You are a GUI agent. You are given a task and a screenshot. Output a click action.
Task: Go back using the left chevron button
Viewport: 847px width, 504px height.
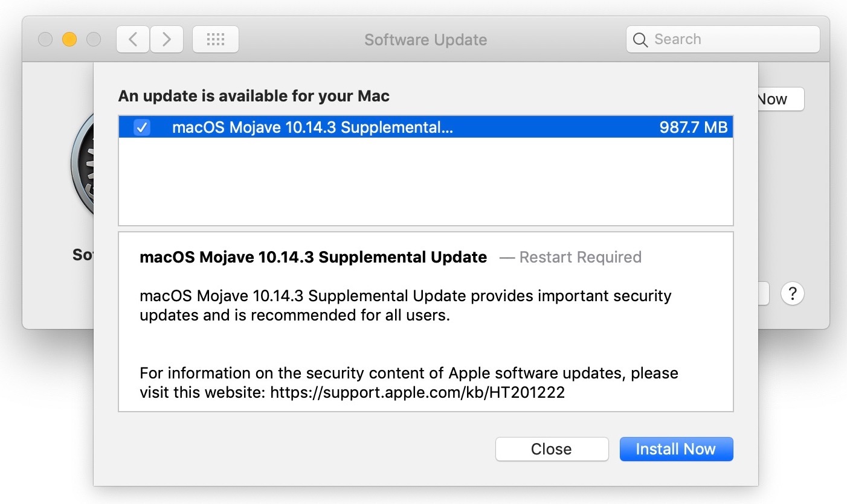tap(133, 40)
